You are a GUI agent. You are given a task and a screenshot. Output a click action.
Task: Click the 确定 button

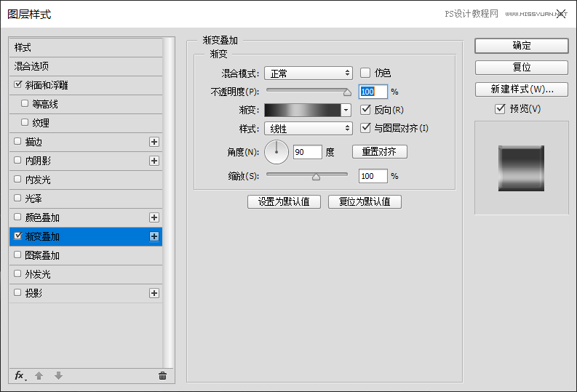click(x=522, y=46)
